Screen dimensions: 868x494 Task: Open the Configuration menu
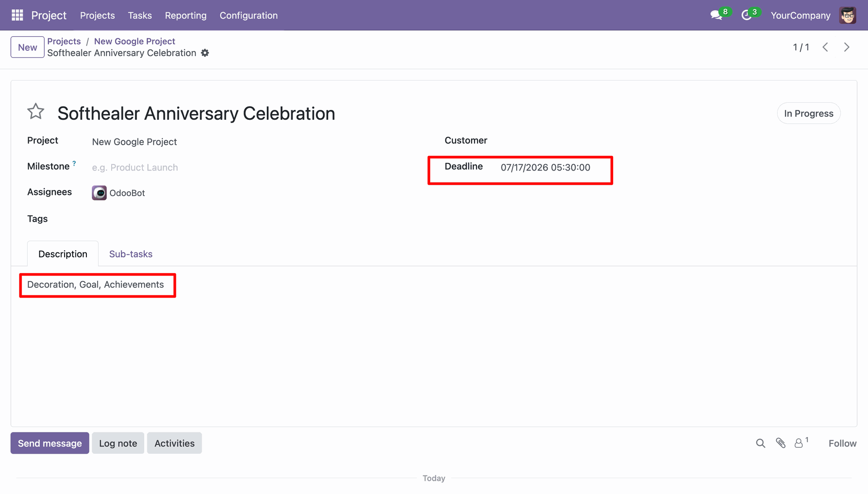(249, 15)
